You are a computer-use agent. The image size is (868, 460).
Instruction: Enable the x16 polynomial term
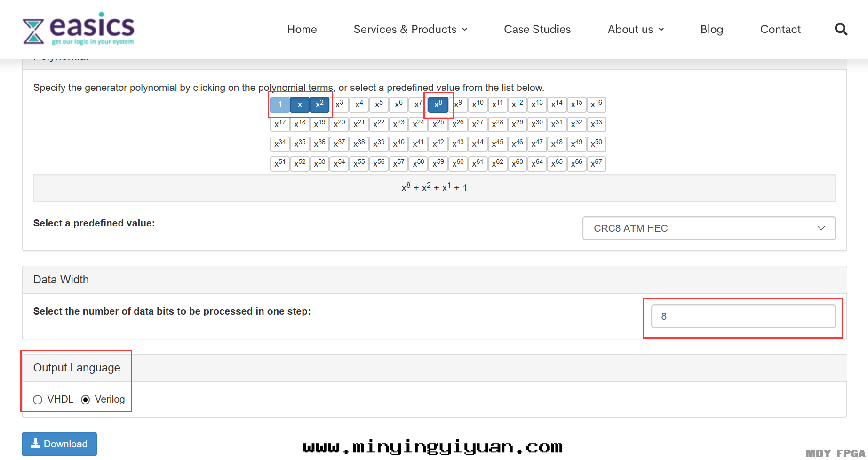[x=596, y=104]
